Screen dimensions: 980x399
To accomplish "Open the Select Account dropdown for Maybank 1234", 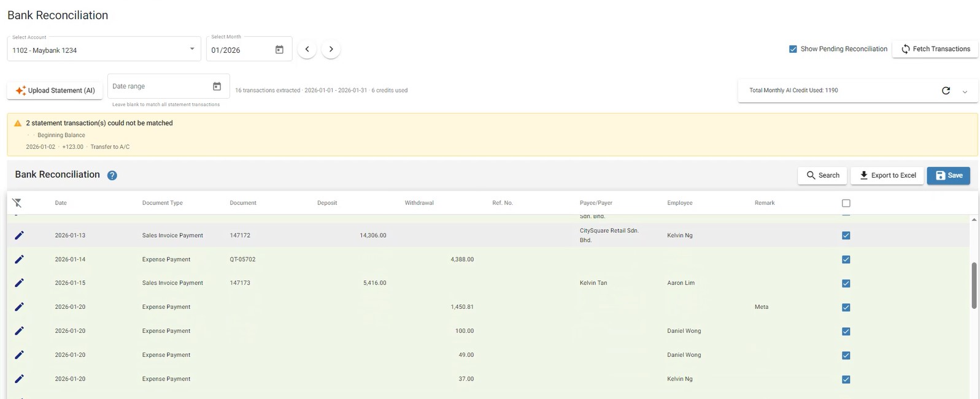I will coord(104,49).
